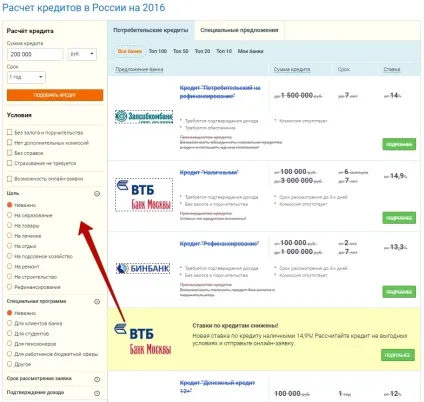Open the Денежный кредит 12+ link

pos(217,386)
